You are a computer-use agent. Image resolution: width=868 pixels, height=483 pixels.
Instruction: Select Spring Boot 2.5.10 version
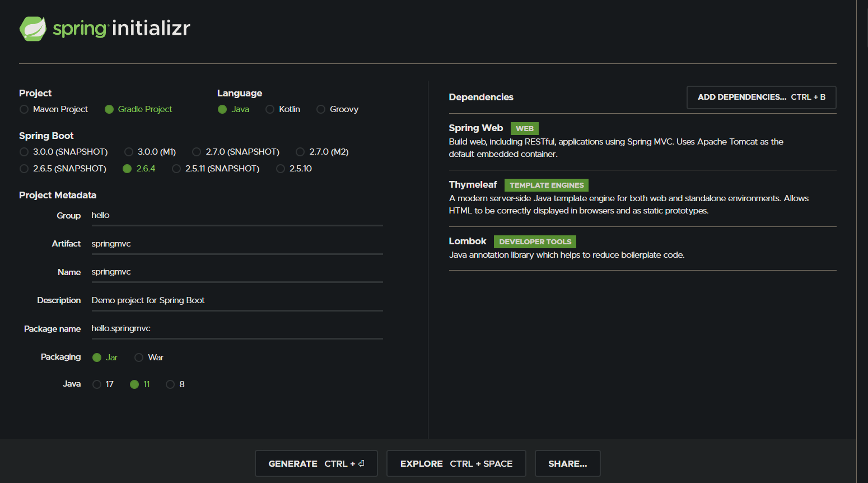click(294, 169)
